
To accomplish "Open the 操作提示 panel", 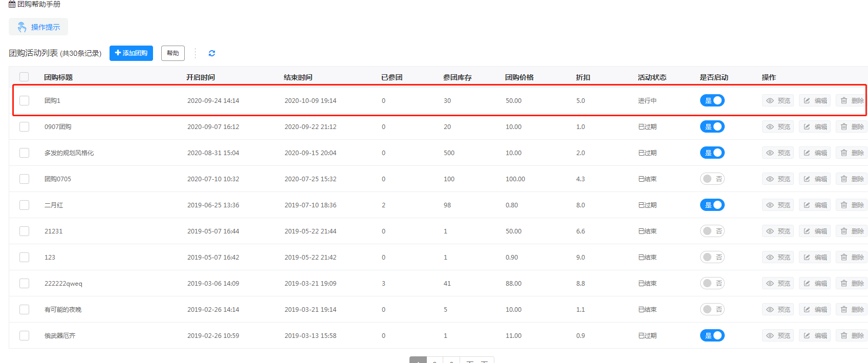I will click(x=38, y=27).
